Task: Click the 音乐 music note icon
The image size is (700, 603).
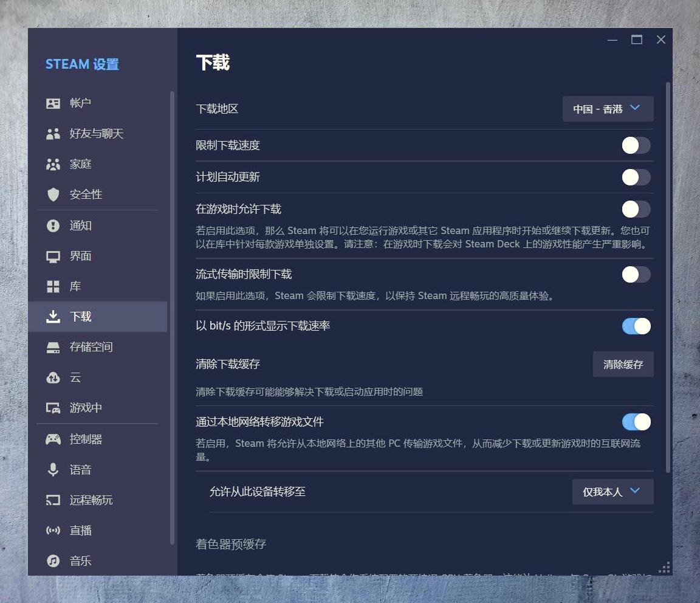Action: click(x=53, y=560)
